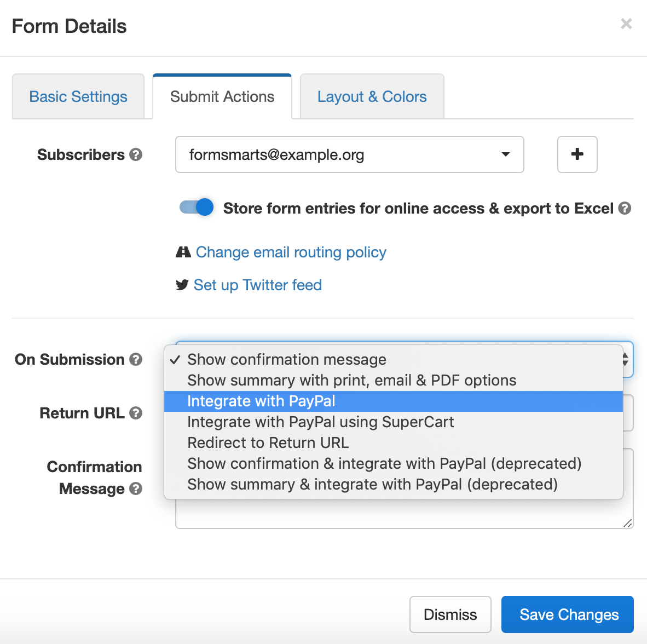
Task: Open help for Subscribers
Action: tap(136, 155)
